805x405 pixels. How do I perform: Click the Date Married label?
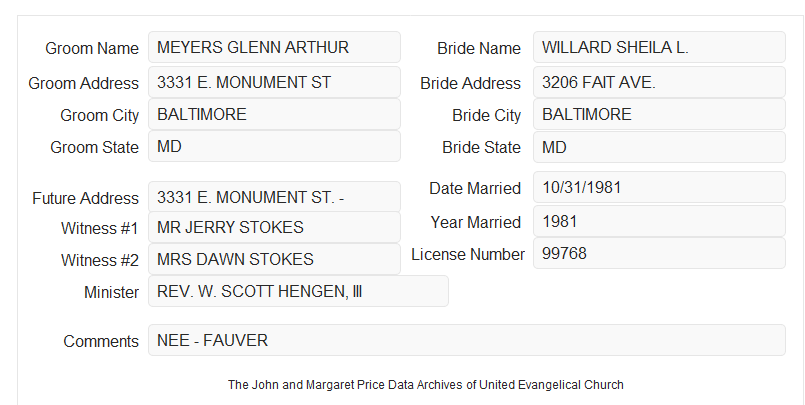click(x=475, y=188)
